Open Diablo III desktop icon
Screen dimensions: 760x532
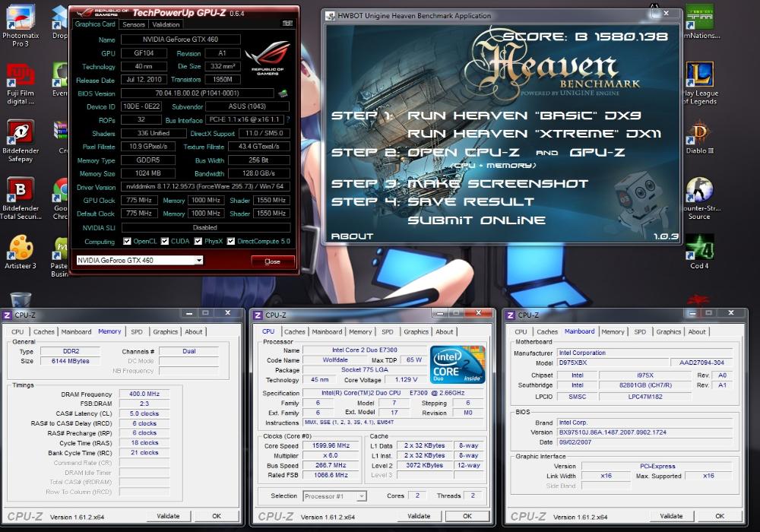coord(699,138)
